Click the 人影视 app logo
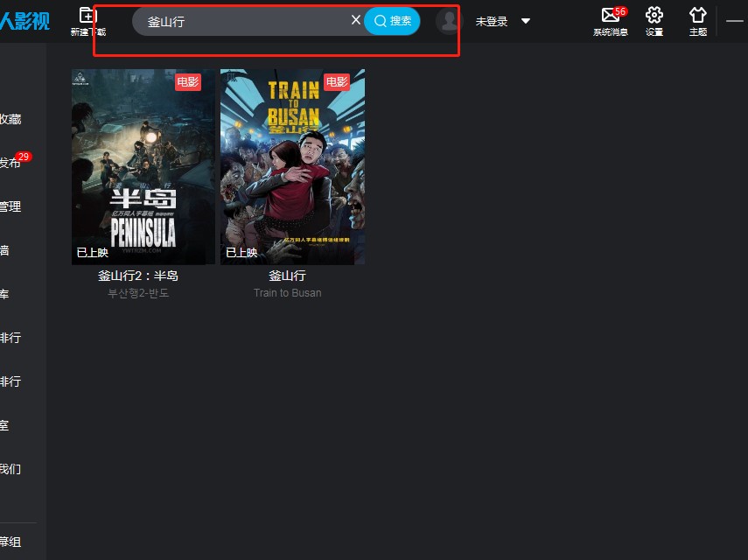Viewport: 748px width, 560px height. pyautogui.click(x=24, y=21)
